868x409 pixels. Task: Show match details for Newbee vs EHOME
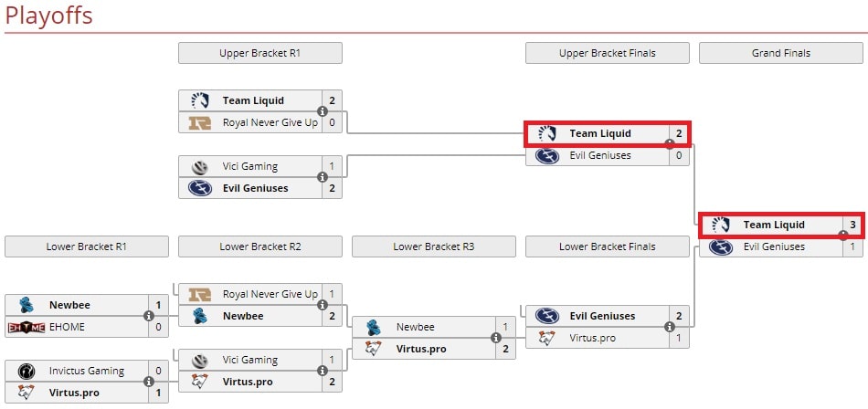click(x=149, y=316)
